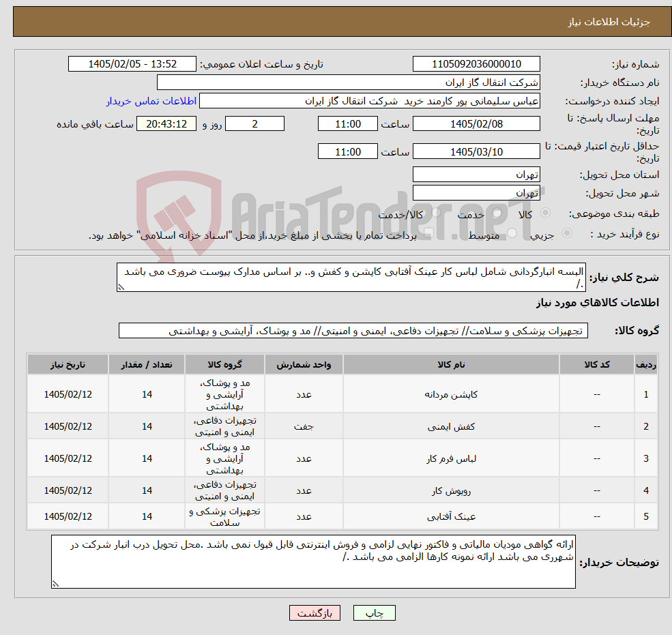The image size is (672, 635).
Task: Click the جزئیات اطلاعات نیاز header title
Action: click(x=609, y=22)
